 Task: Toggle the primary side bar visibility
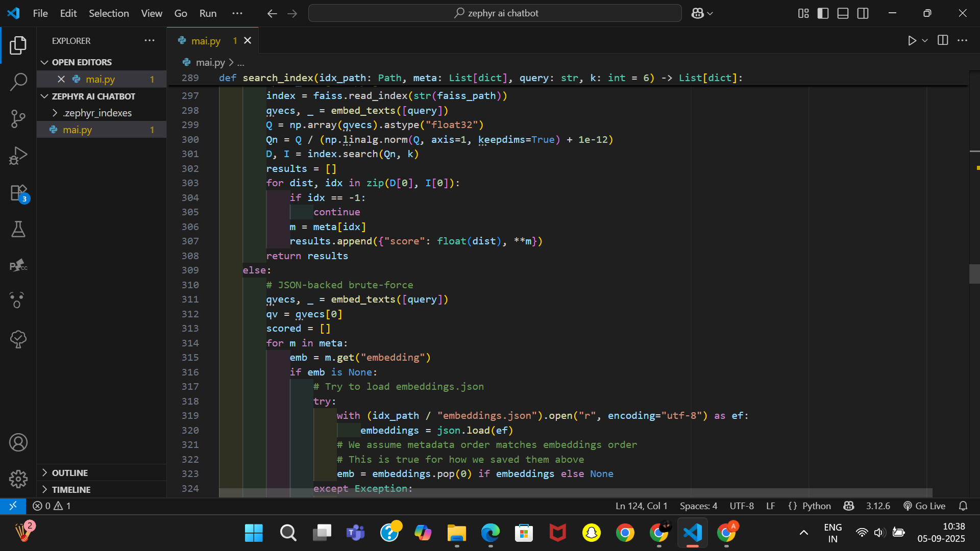[x=823, y=14]
